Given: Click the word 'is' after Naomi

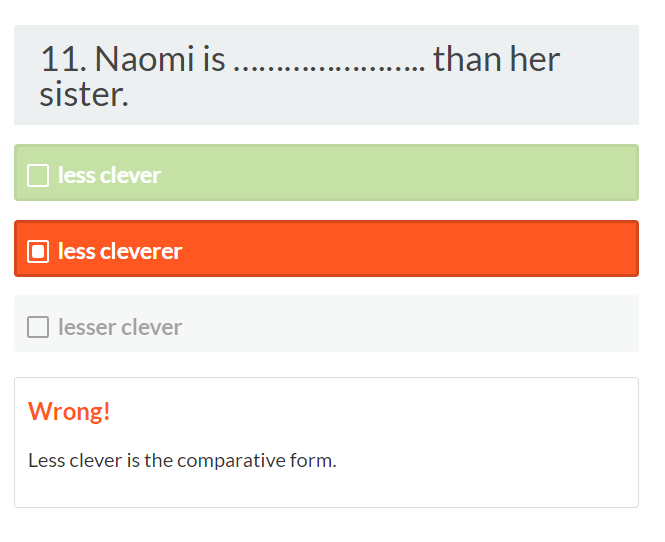Looking at the screenshot, I should [214, 60].
